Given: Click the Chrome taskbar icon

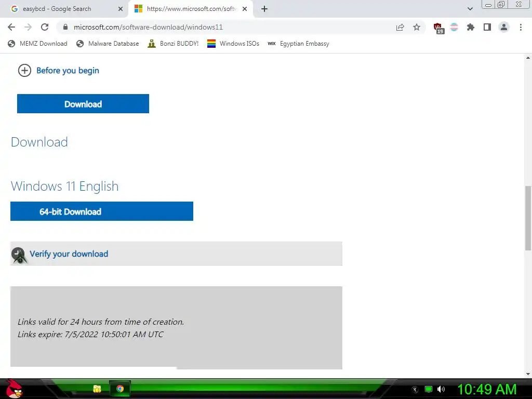Looking at the screenshot, I should [x=120, y=389].
